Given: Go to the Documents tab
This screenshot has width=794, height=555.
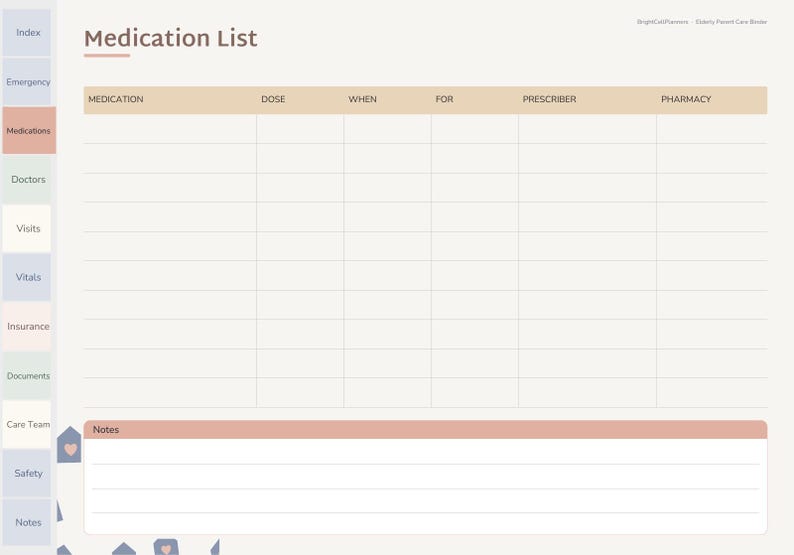Looking at the screenshot, I should click(x=27, y=376).
